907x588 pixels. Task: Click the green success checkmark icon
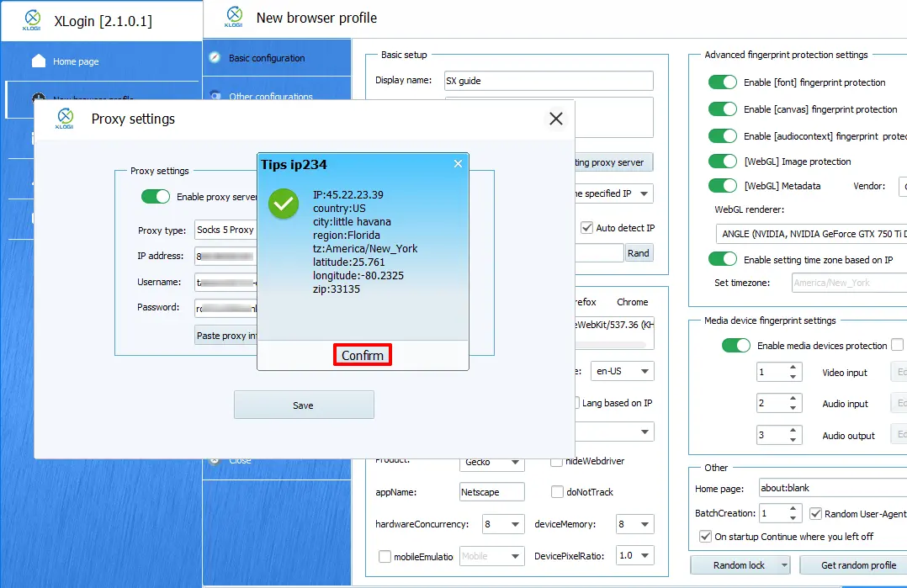pyautogui.click(x=284, y=204)
